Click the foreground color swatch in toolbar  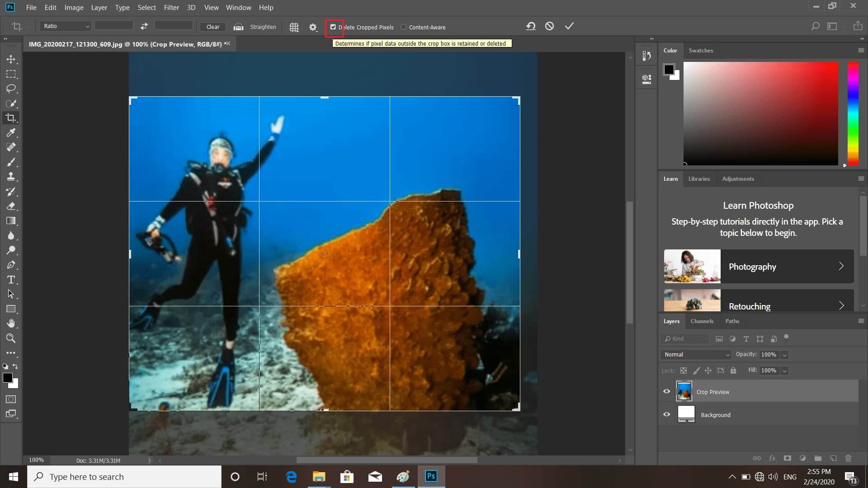click(8, 378)
